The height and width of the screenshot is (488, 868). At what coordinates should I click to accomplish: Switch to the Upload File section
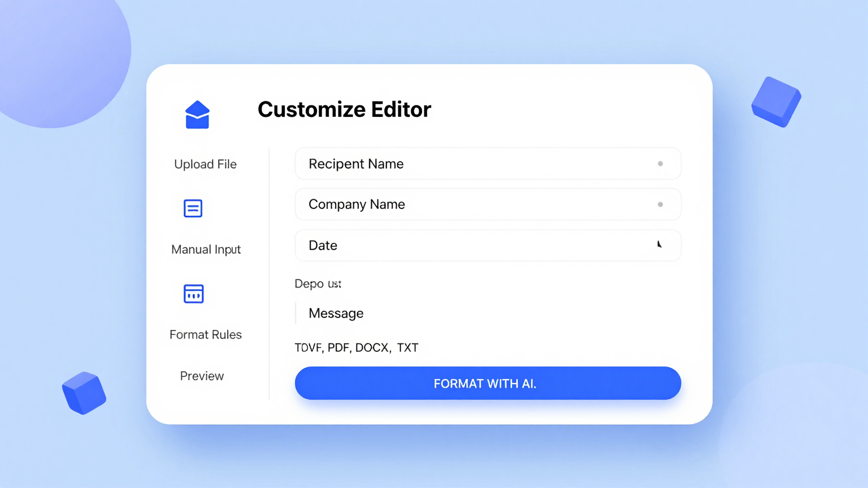[x=205, y=164]
